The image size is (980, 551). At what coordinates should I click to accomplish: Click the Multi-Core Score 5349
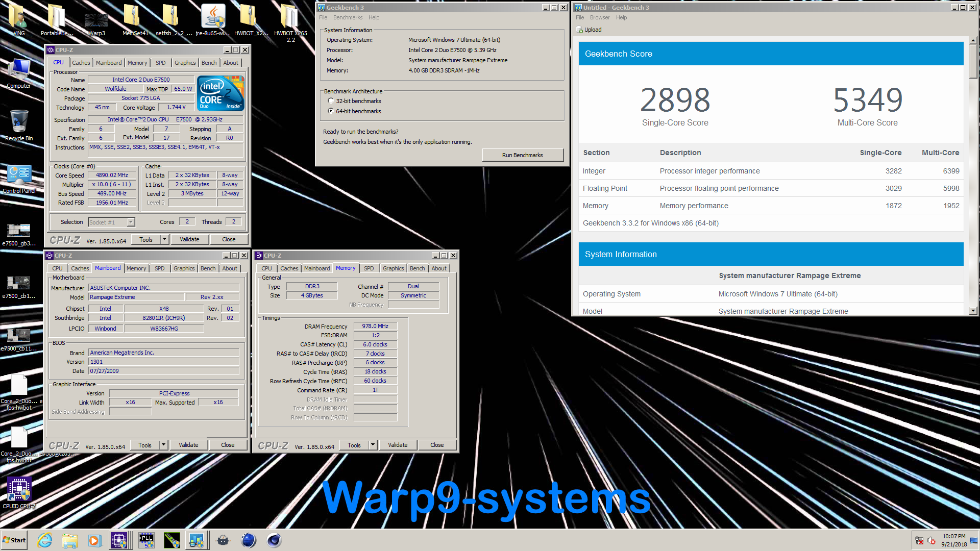tap(868, 100)
